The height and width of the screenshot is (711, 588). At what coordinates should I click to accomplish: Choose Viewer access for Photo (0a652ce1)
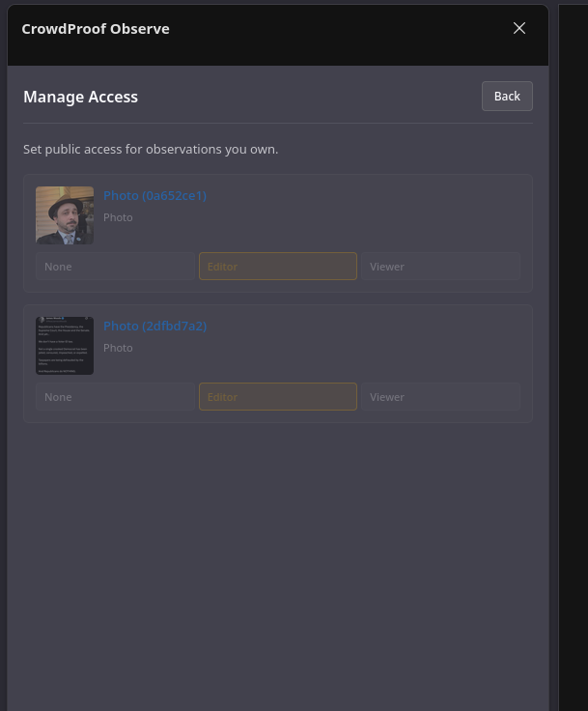click(440, 267)
